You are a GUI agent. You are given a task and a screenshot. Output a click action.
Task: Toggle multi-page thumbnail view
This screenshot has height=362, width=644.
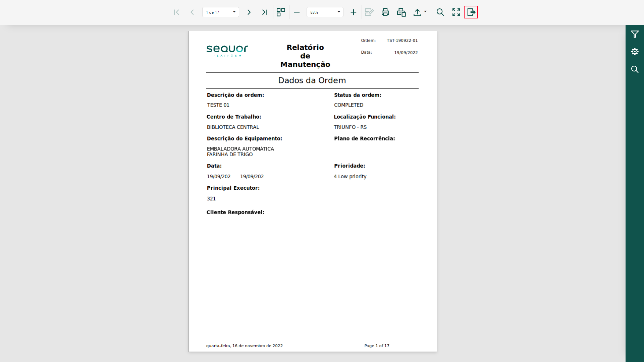[x=281, y=12]
